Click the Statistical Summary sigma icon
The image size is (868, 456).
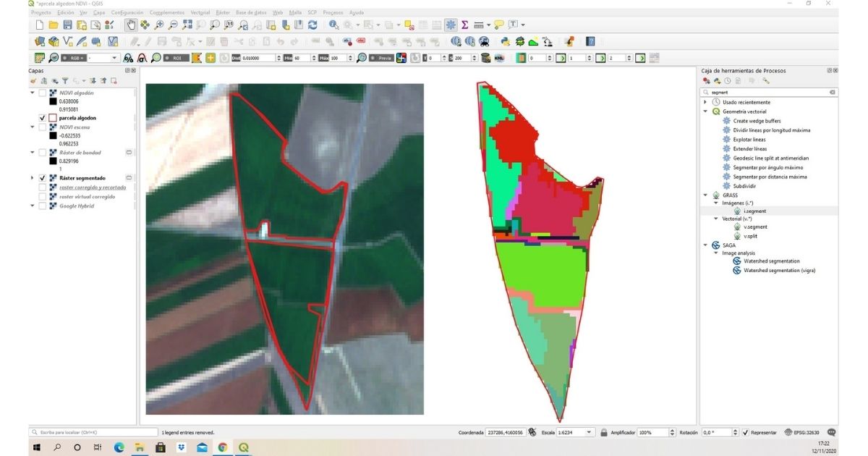point(464,25)
